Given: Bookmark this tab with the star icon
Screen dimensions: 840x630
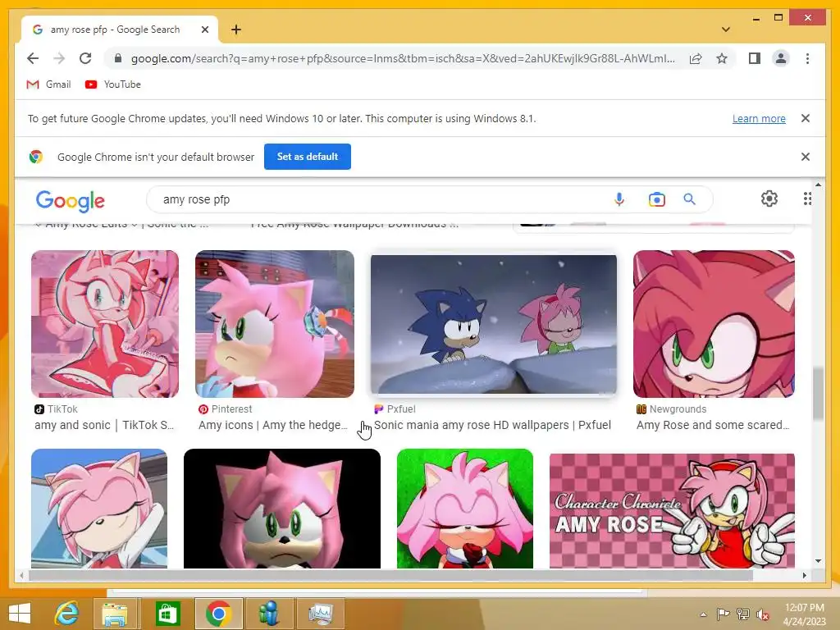Looking at the screenshot, I should 722,58.
